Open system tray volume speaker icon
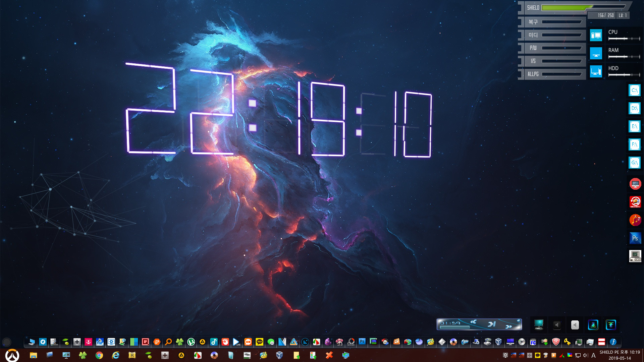Image resolution: width=644 pixels, height=362 pixels. (x=586, y=355)
